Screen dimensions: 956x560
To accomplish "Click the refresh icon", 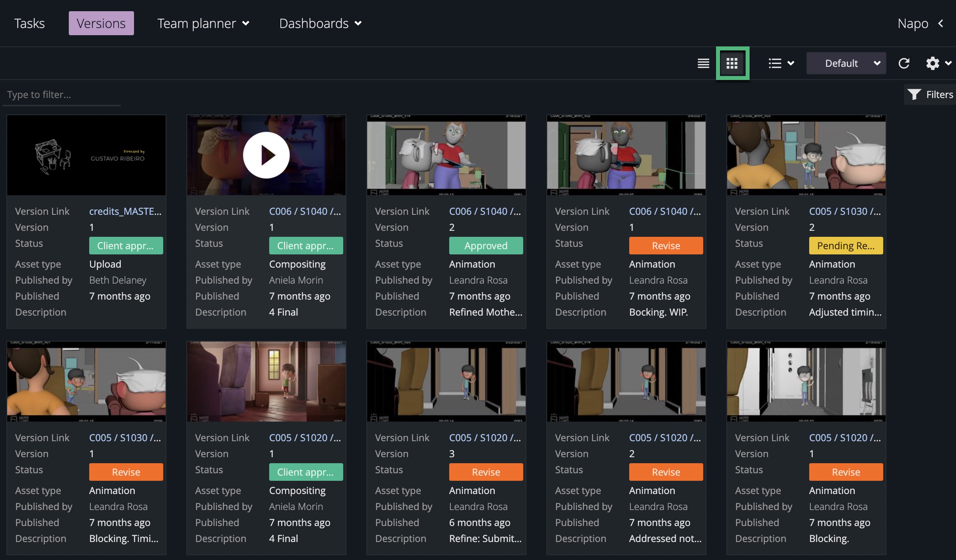I will [904, 63].
